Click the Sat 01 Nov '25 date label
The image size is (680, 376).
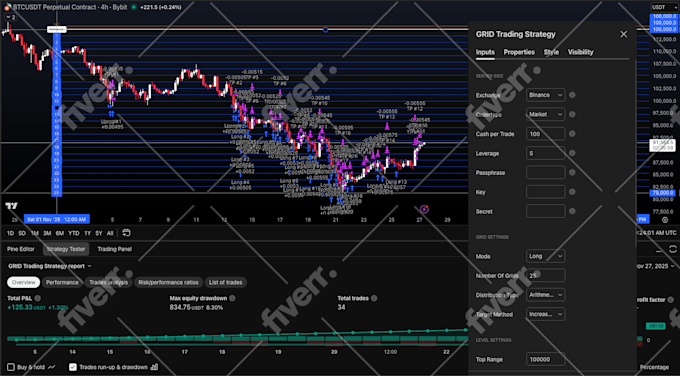[57, 219]
